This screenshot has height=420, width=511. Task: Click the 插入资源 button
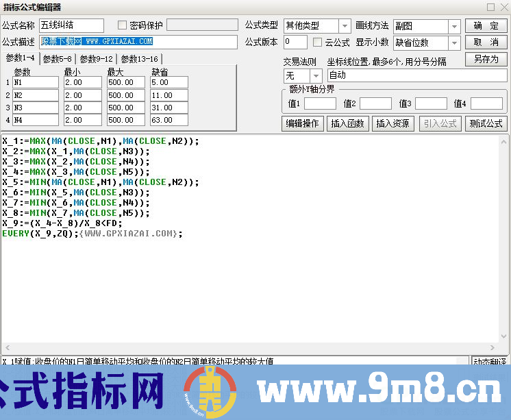[x=393, y=123]
